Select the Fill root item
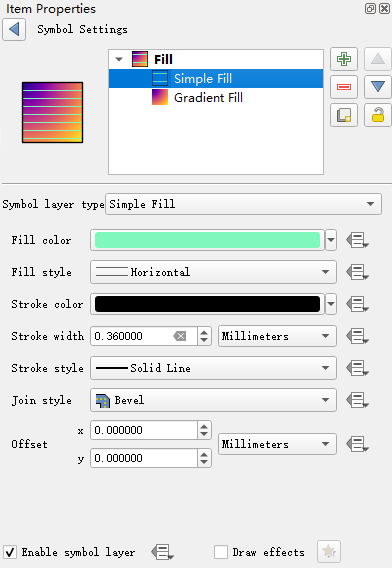392x568 pixels. (x=216, y=59)
